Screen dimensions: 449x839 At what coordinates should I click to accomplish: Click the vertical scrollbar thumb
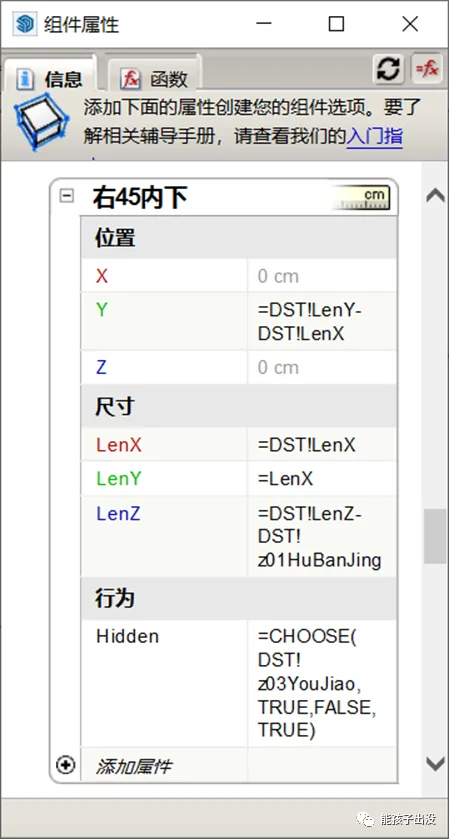pos(435,536)
